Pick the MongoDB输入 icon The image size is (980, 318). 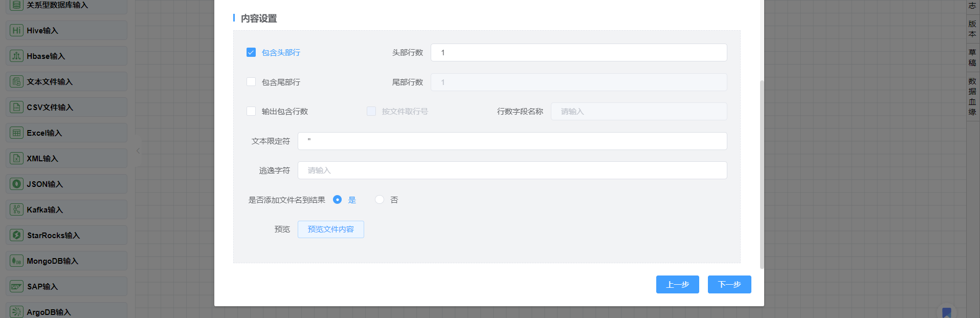[16, 261]
